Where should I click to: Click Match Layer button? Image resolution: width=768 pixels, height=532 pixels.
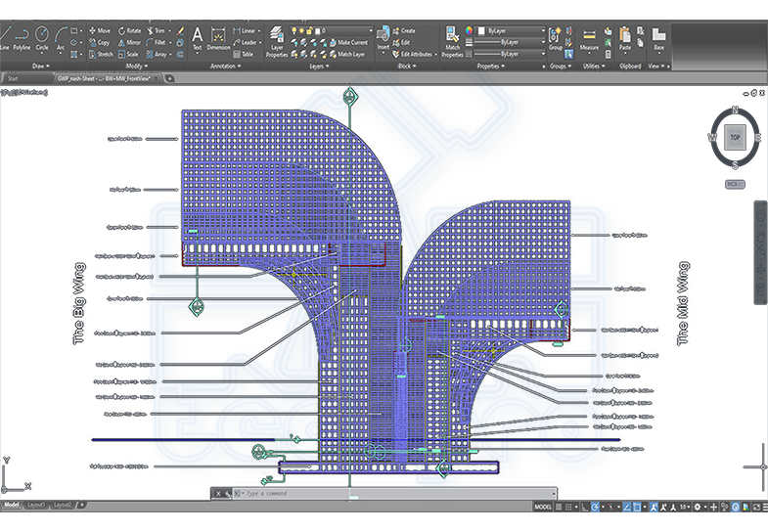[347, 55]
